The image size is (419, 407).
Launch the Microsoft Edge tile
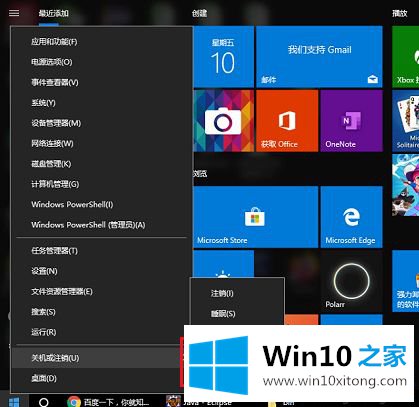[351, 217]
